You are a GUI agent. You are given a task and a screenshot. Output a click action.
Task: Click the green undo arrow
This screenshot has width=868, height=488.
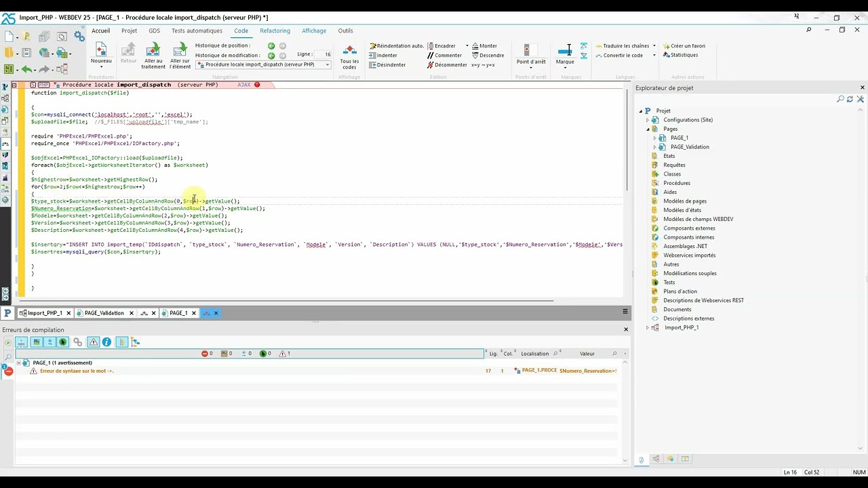click(x=27, y=69)
